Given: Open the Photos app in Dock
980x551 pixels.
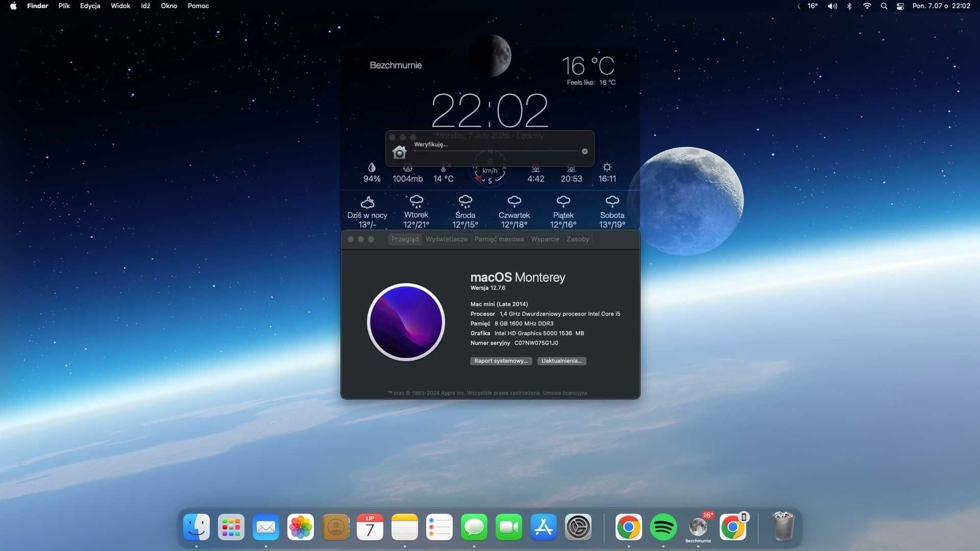Looking at the screenshot, I should [x=301, y=527].
